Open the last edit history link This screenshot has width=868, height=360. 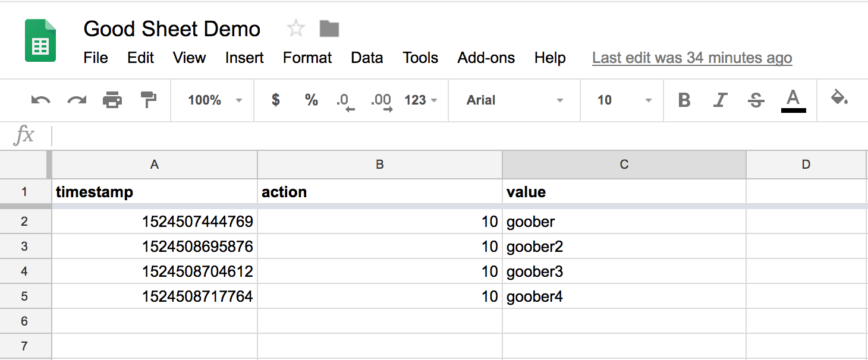pyautogui.click(x=692, y=58)
